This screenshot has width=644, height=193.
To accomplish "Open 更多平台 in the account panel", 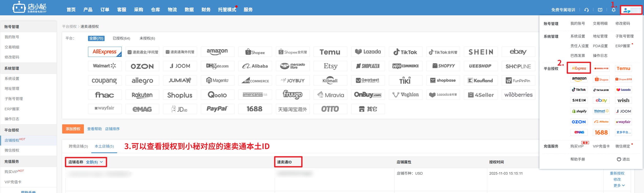I will pyautogui.click(x=623, y=132).
